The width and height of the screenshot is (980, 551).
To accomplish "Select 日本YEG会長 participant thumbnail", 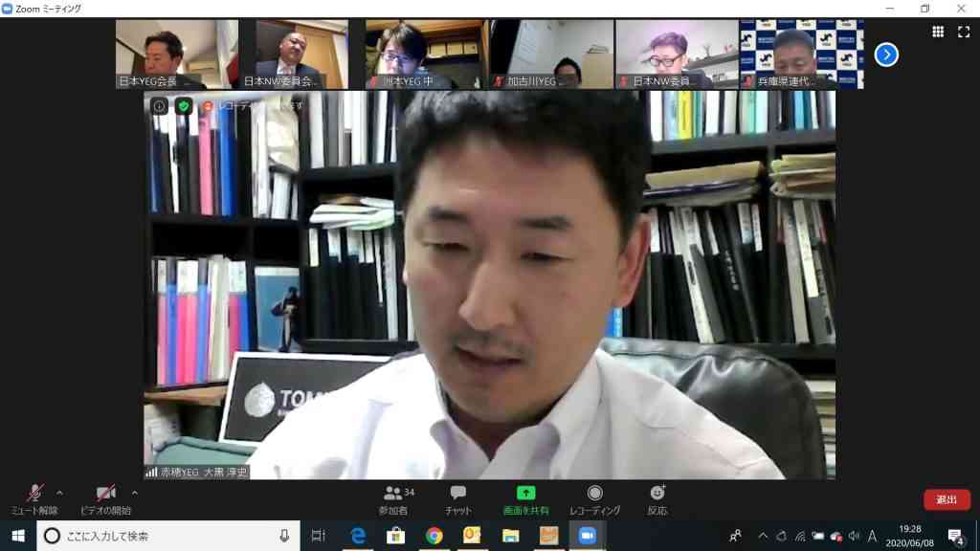I will click(177, 54).
